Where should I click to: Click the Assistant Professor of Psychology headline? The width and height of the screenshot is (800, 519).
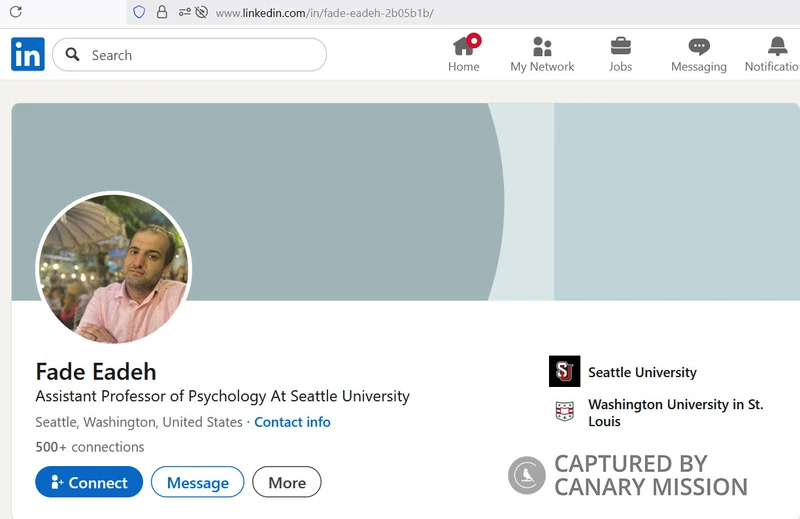point(222,397)
